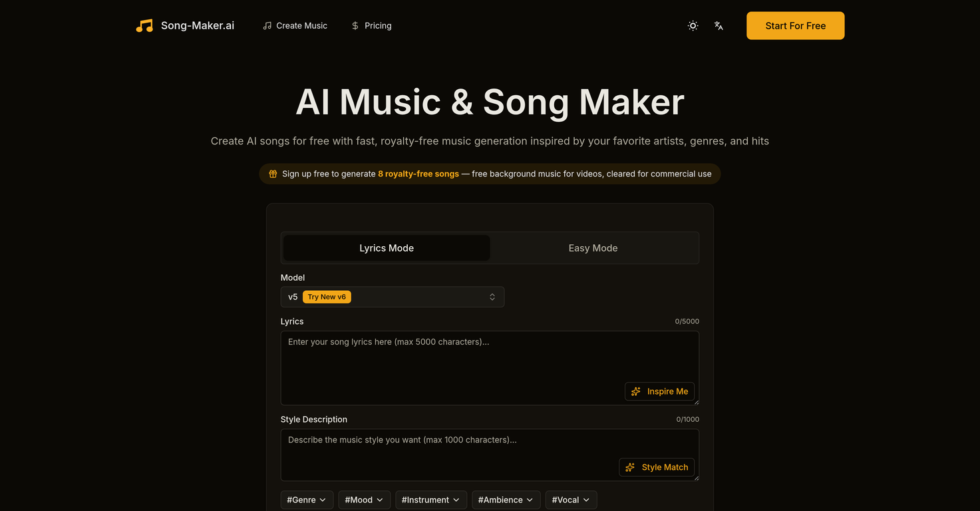Click the chevrons on the model selector

coord(492,297)
